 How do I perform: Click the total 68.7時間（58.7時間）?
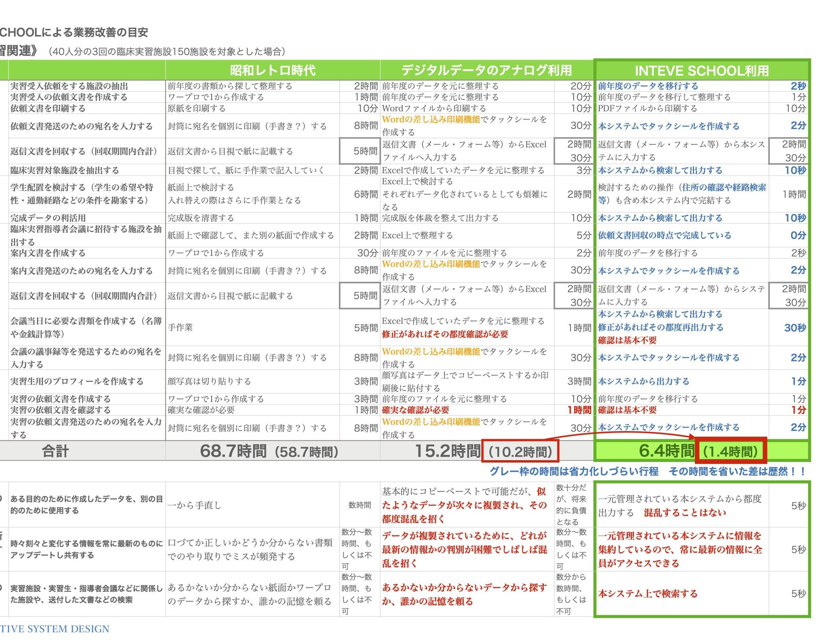point(269,451)
